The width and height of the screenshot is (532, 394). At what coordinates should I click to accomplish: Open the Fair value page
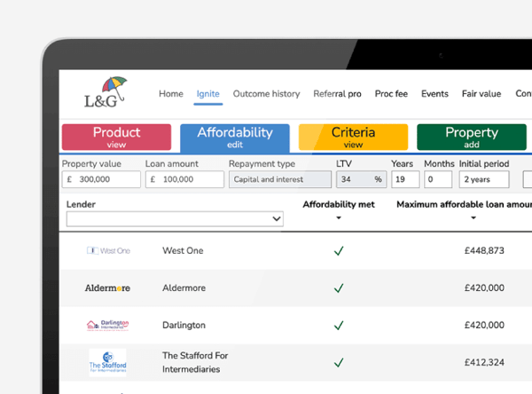pos(481,94)
